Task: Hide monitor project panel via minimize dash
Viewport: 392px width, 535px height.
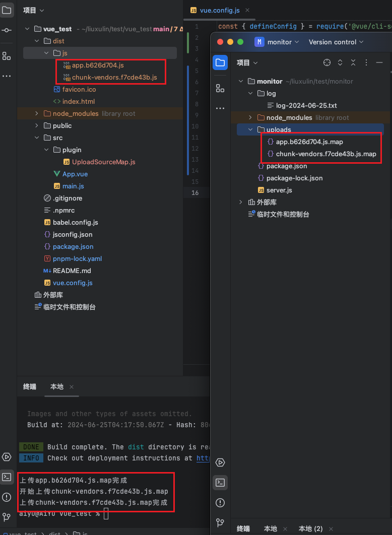Action: tap(379, 62)
